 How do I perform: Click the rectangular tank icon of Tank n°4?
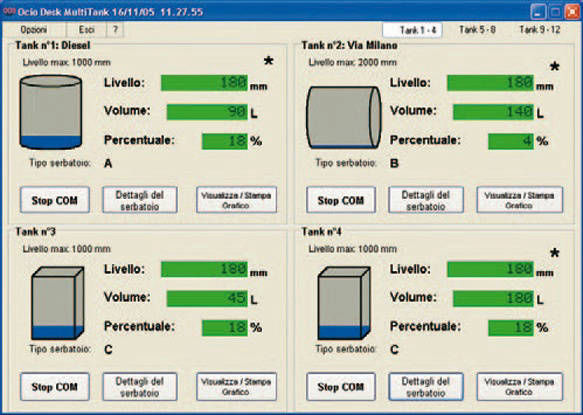tap(344, 303)
